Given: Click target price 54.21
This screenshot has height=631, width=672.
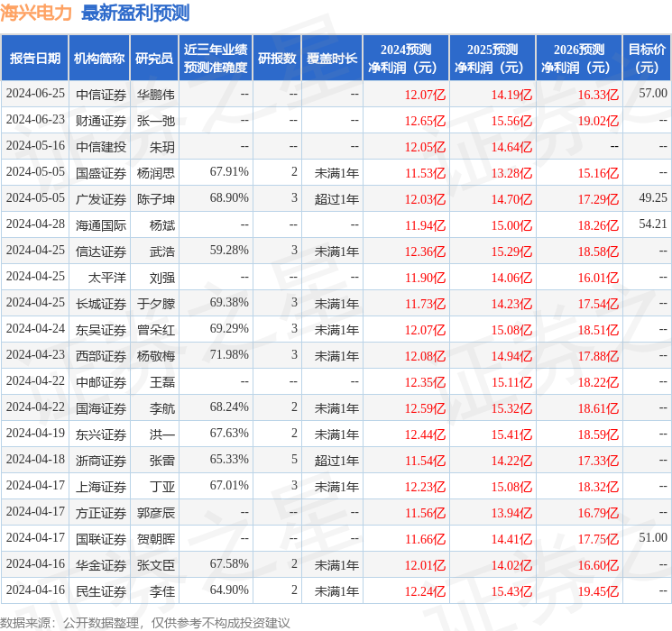Looking at the screenshot, I should coord(653,224).
